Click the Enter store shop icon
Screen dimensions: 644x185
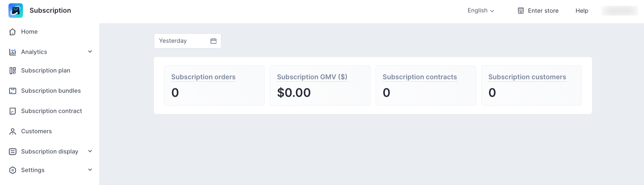(x=521, y=11)
